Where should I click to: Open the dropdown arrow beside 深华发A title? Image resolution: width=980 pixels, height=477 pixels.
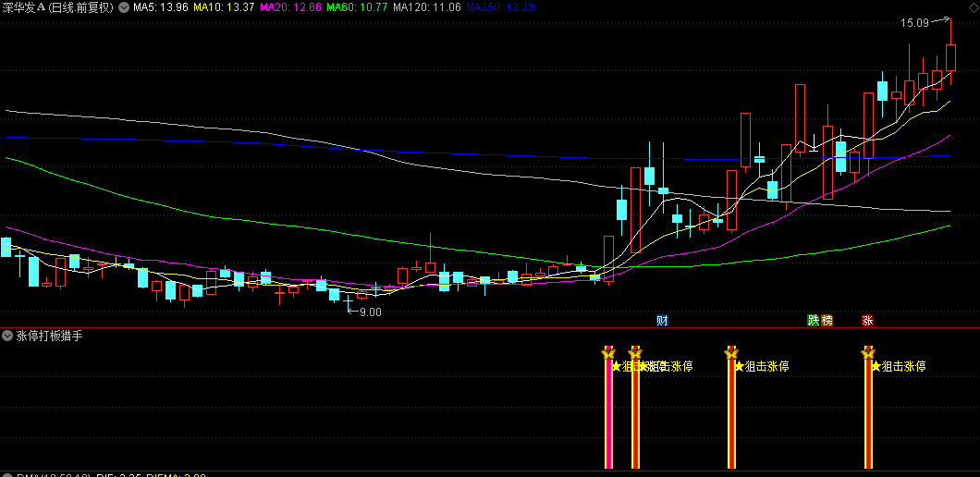122,7
